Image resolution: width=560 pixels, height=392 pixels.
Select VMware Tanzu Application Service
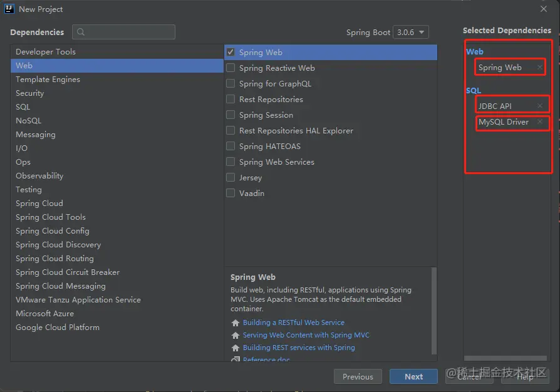tap(117, 300)
